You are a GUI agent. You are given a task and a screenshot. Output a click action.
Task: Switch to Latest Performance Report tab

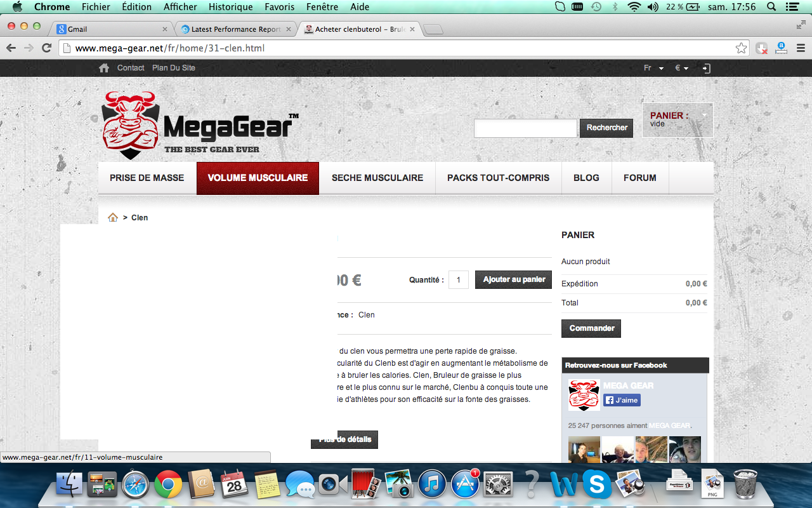(237, 29)
